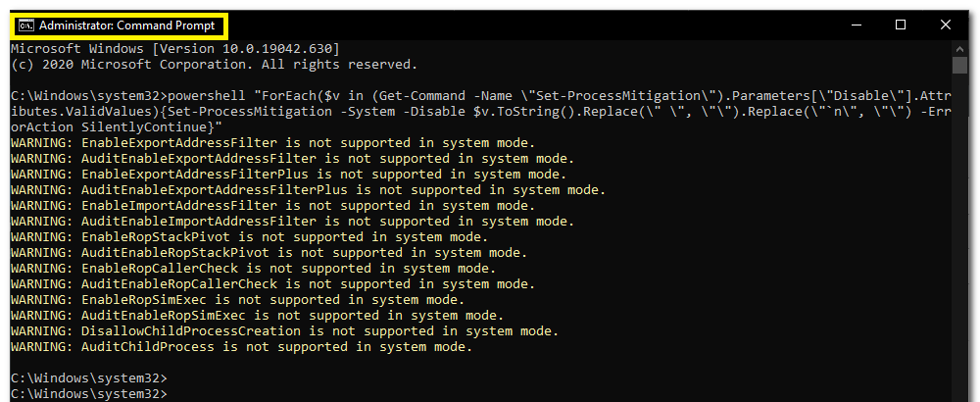Click the Microsoft Windows version line
Image resolution: width=980 pixels, height=402 pixels.
[175, 48]
